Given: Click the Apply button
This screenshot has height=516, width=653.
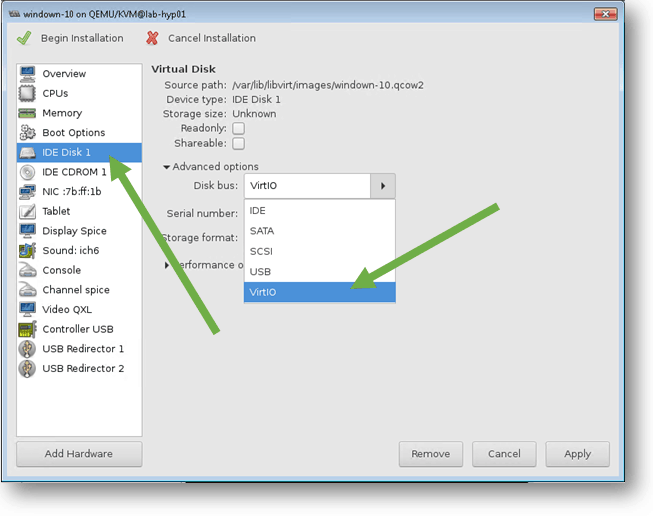Looking at the screenshot, I should 578,454.
